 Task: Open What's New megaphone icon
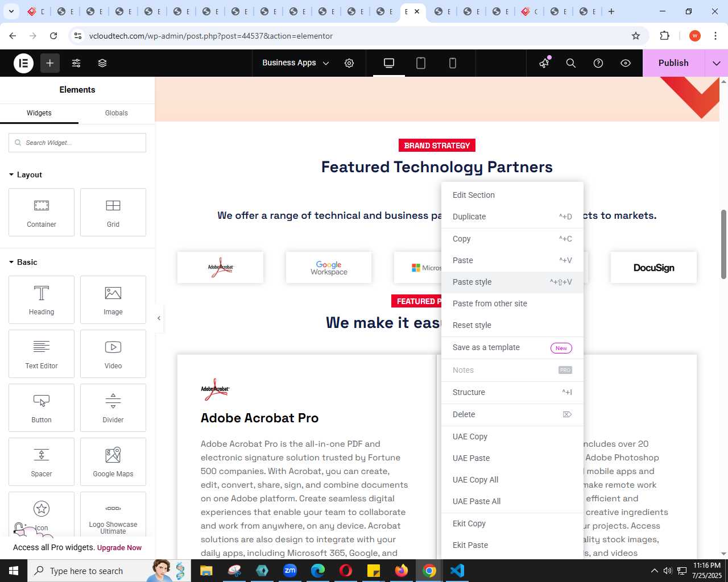point(544,63)
